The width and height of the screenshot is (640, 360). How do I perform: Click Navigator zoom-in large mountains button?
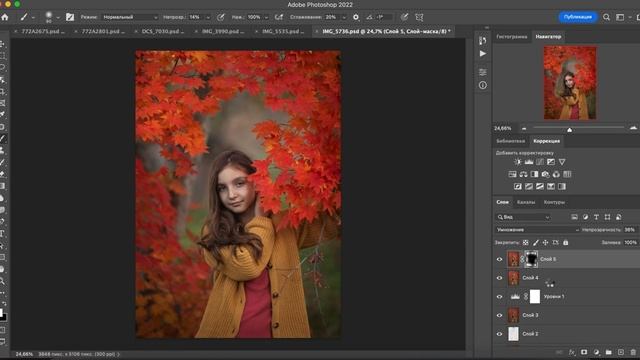click(x=633, y=128)
